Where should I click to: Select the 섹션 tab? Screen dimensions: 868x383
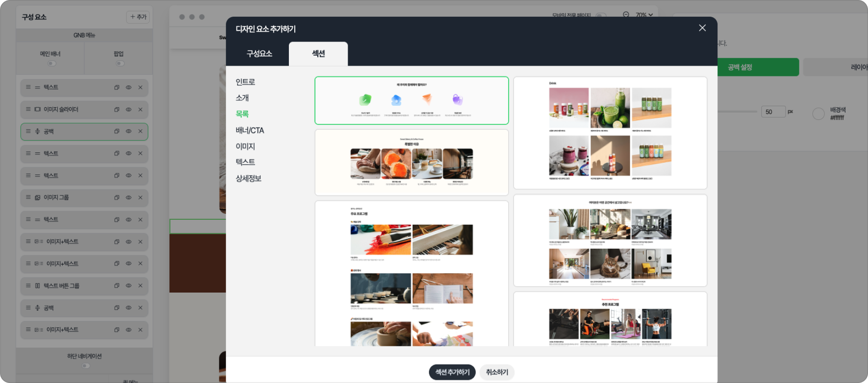point(318,54)
